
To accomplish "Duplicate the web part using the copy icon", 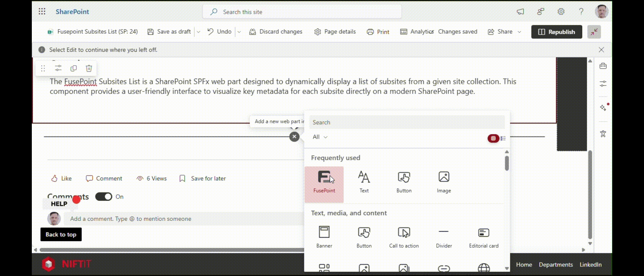I will [74, 68].
